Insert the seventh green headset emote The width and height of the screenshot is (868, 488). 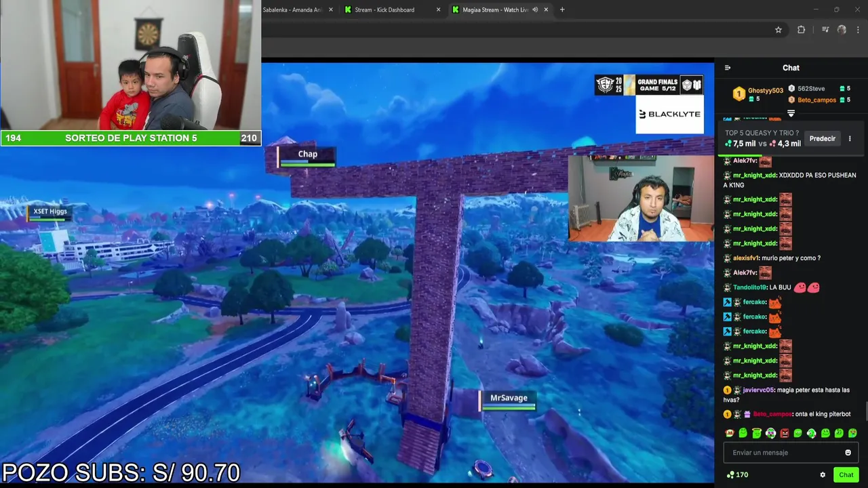pos(812,433)
